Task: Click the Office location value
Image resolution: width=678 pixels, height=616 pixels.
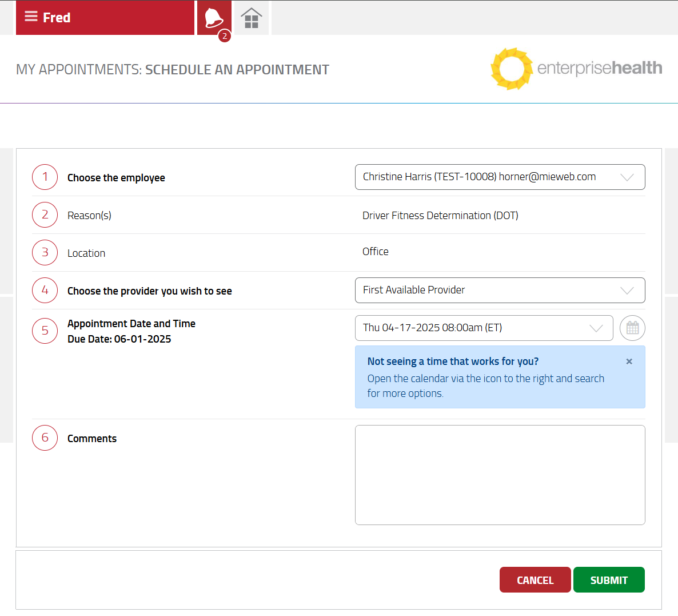Action: tap(376, 252)
